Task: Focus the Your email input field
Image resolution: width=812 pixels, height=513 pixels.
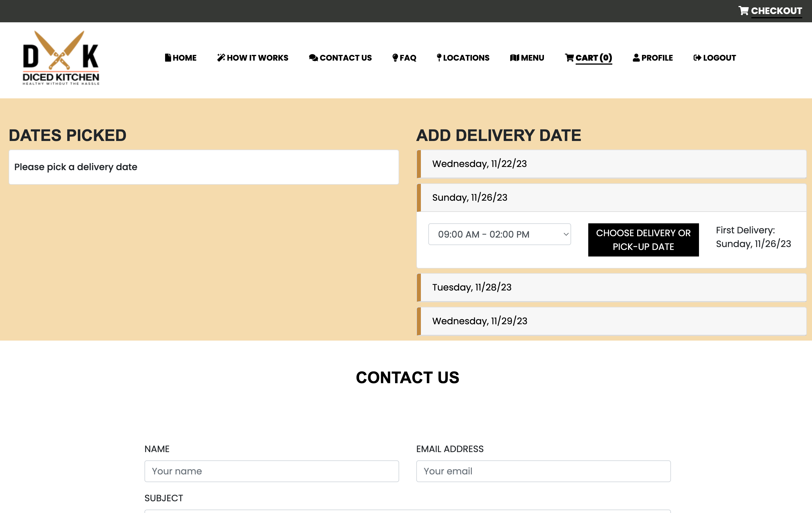Action: click(x=543, y=471)
